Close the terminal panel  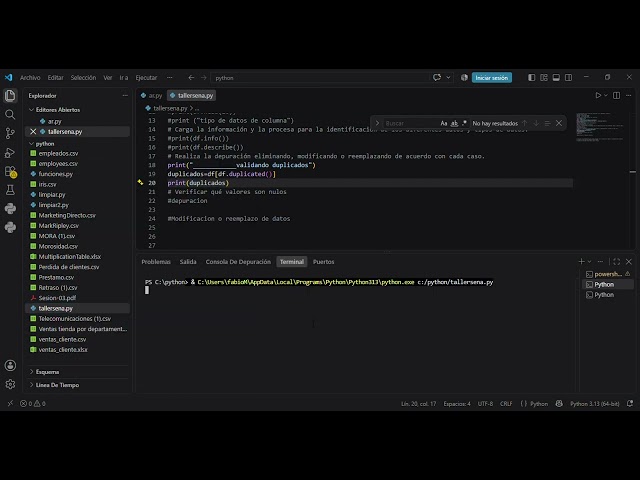(629, 262)
